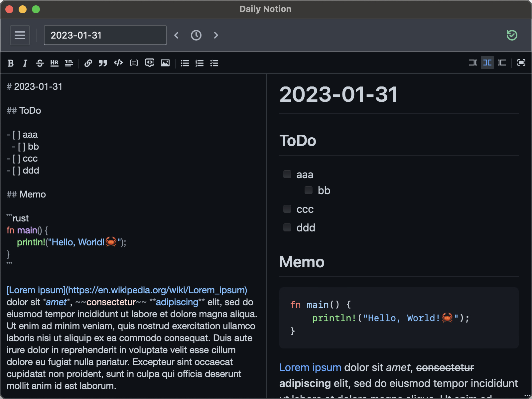Click the '- [ ] aaa' line in editor
Screen dimensions: 532x399
point(22,135)
